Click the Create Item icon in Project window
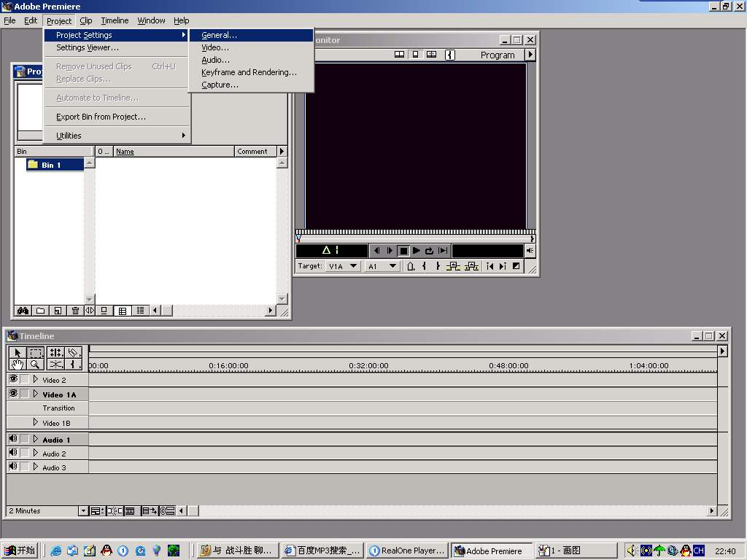Image resolution: width=747 pixels, height=560 pixels. pos(58,311)
